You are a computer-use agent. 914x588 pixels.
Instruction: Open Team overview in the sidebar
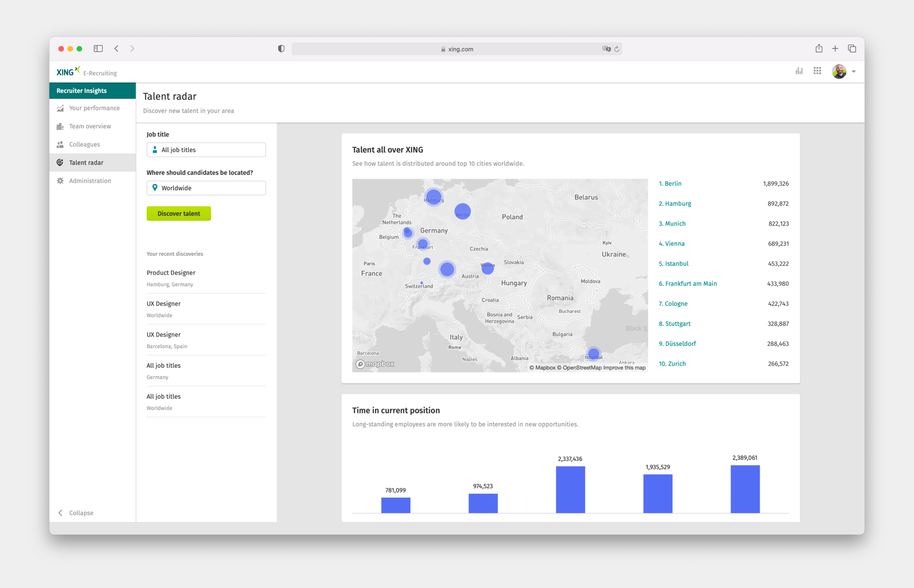[x=90, y=126]
